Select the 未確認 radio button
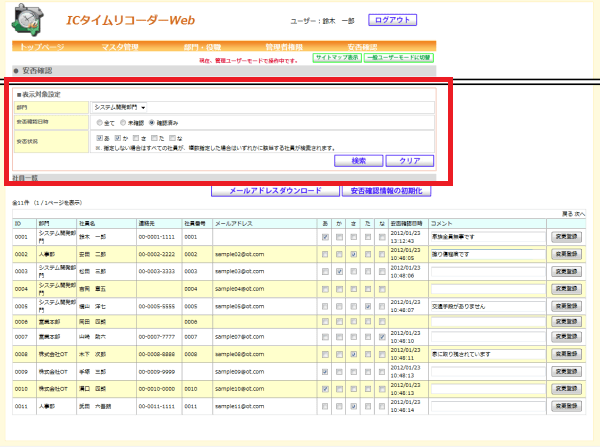Image resolution: width=600 pixels, height=447 pixels. (123, 123)
